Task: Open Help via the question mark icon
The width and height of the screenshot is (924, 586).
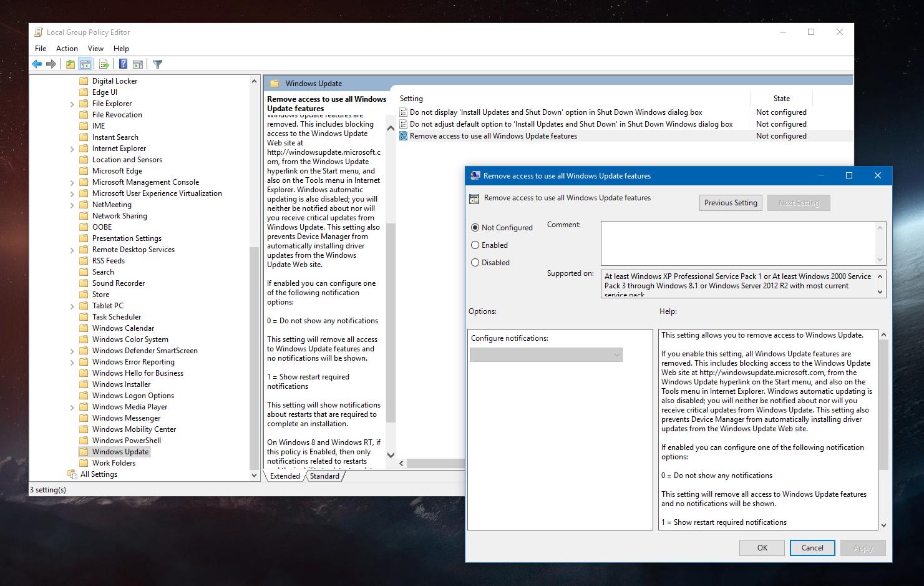Action: point(124,64)
